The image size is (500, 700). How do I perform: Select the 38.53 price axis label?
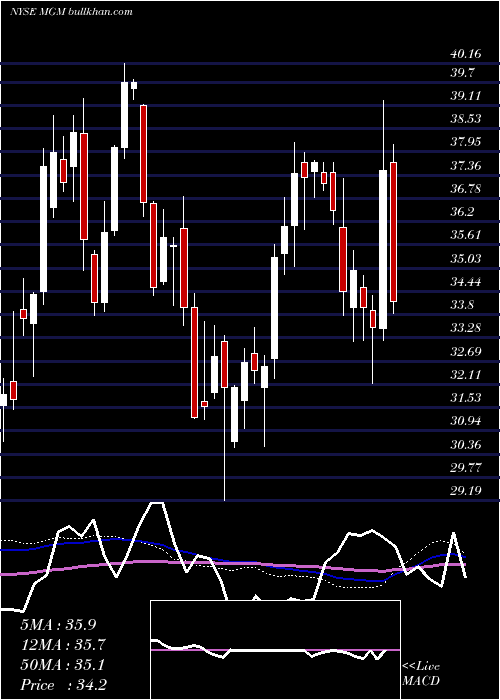(x=466, y=119)
